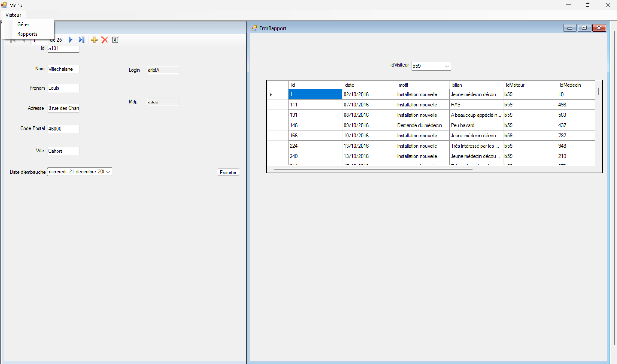The image size is (617, 364).
Task: Minimize the FrmRapport child window
Action: pos(570,28)
